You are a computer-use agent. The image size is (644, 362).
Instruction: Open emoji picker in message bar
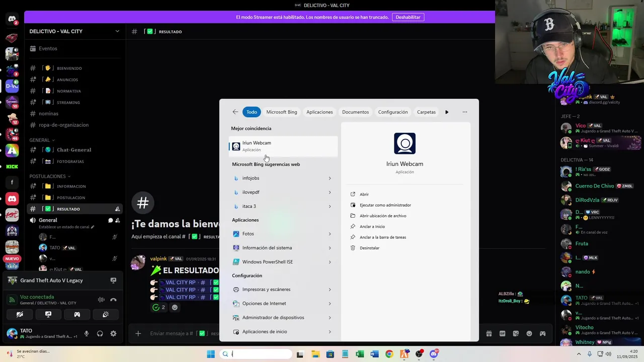pos(529,333)
